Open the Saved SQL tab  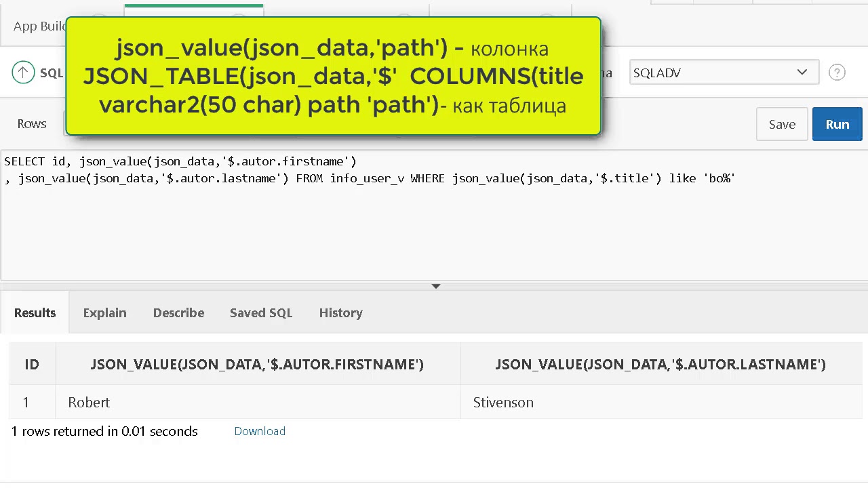261,312
